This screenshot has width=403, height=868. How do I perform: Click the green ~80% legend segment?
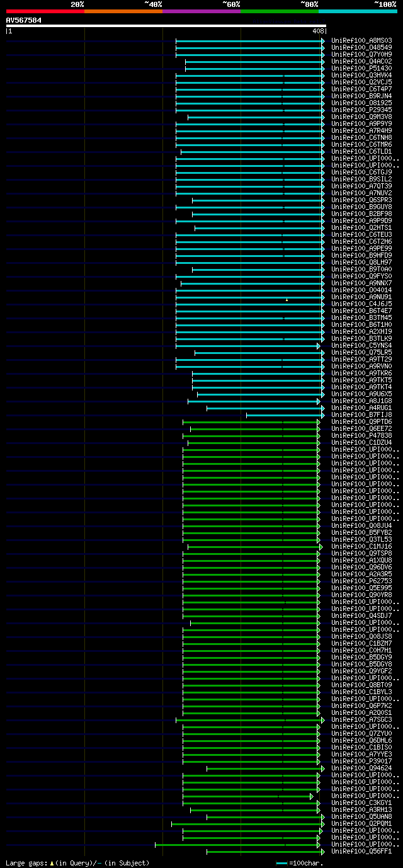tap(280, 11)
